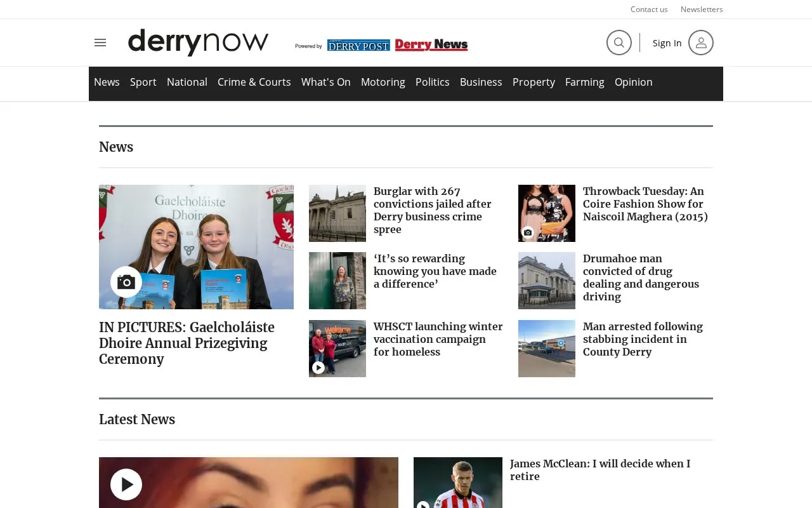The height and width of the screenshot is (508, 812).
Task: Click the fashion show thumbnail image
Action: 547,213
